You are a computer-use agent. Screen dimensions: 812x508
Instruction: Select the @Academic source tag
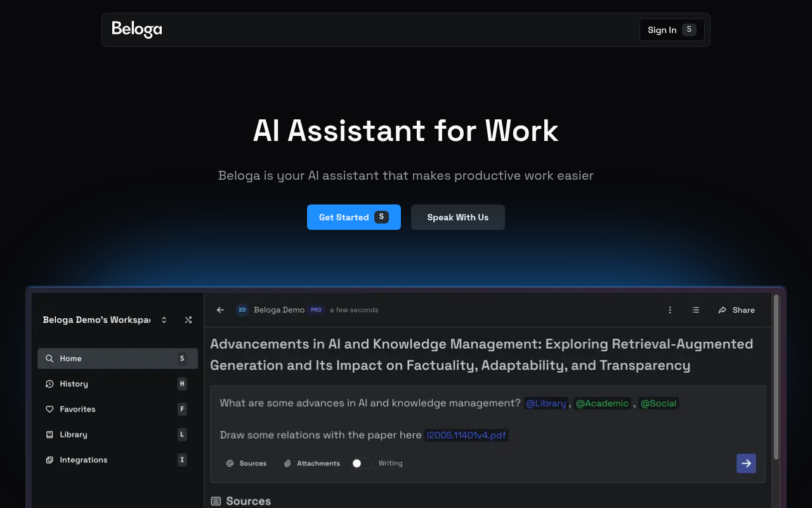point(602,403)
